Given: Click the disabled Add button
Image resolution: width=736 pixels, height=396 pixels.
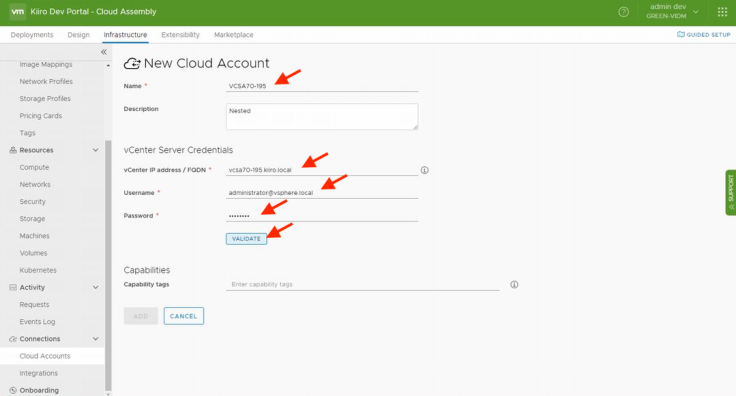Looking at the screenshot, I should (x=141, y=316).
